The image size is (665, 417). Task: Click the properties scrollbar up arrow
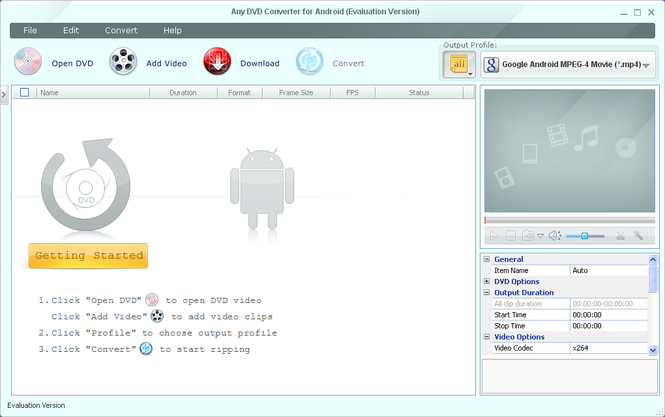point(653,259)
